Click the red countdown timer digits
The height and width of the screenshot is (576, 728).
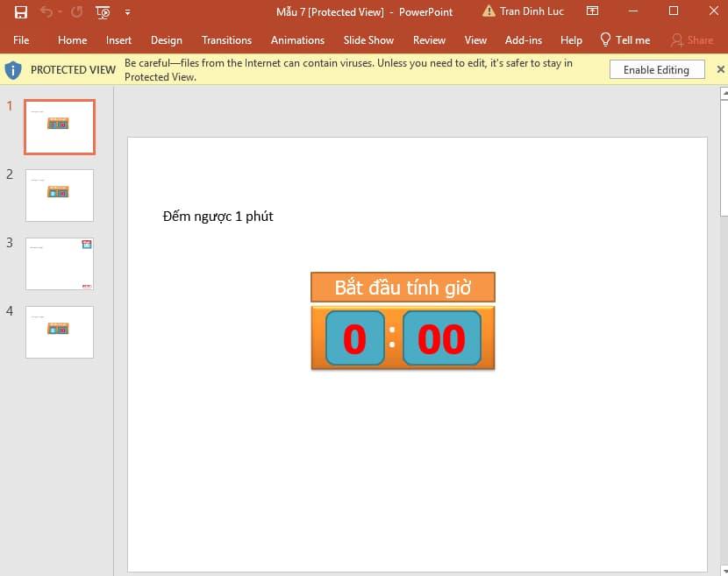click(403, 338)
